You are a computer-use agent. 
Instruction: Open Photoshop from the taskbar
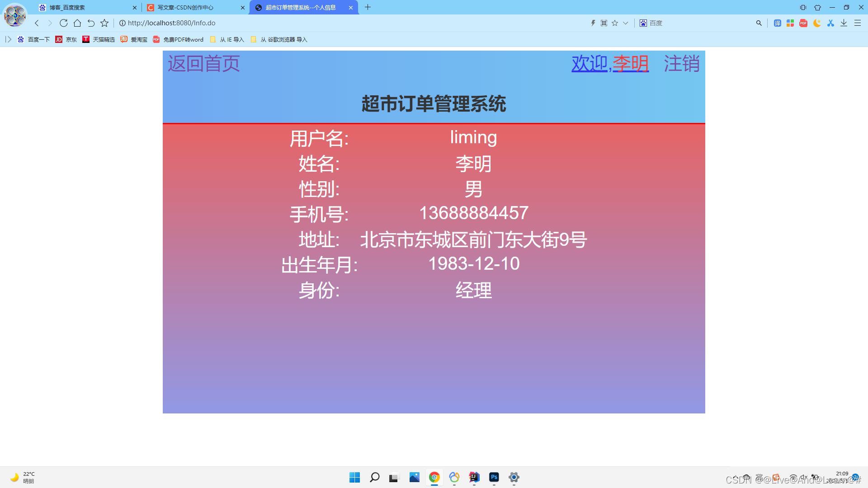click(494, 477)
